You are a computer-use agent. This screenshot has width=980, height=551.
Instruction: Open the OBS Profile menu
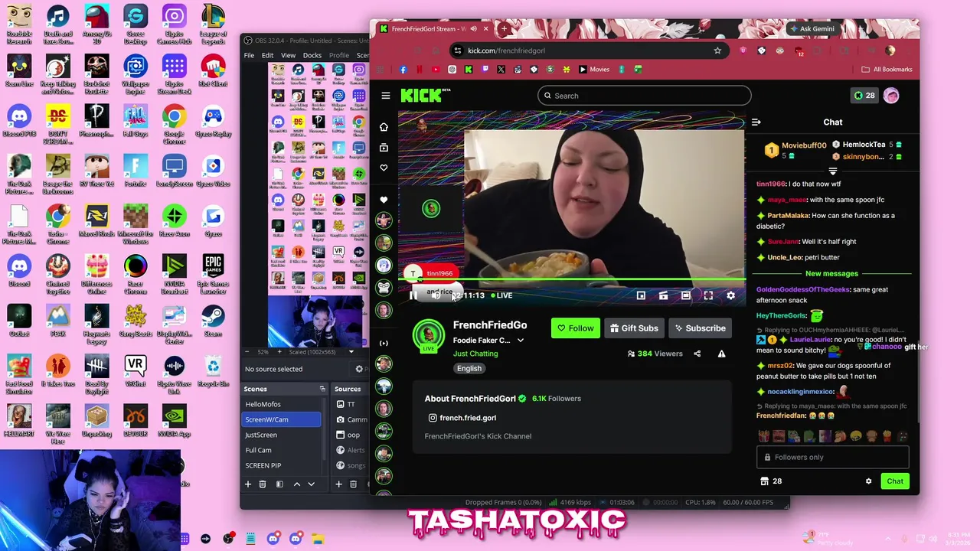coord(339,55)
